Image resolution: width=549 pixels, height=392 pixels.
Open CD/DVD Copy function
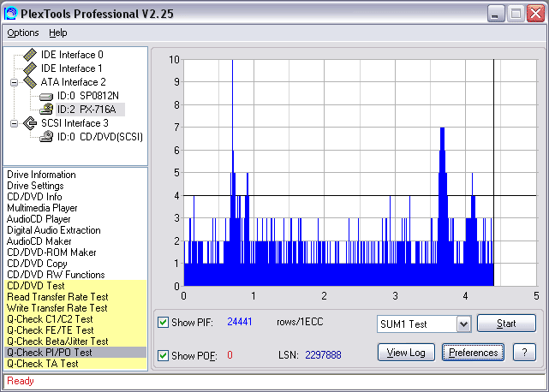(37, 264)
